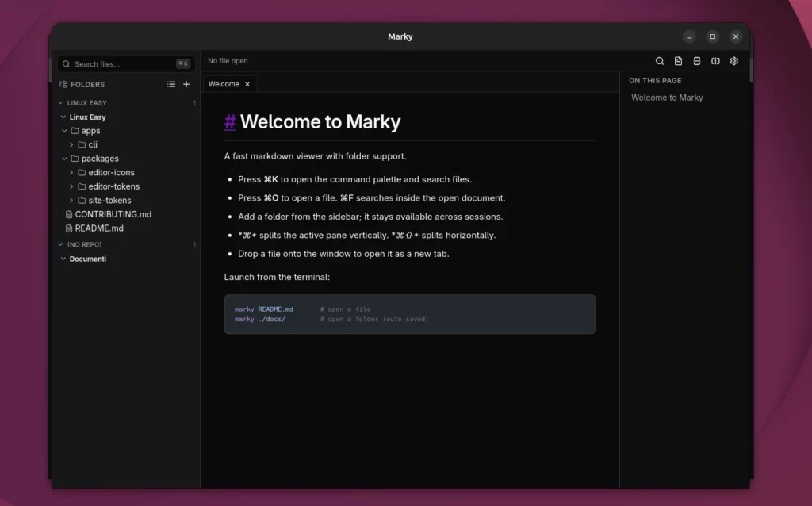Click the editor-icons folder icon
The image size is (812, 506).
(x=82, y=172)
